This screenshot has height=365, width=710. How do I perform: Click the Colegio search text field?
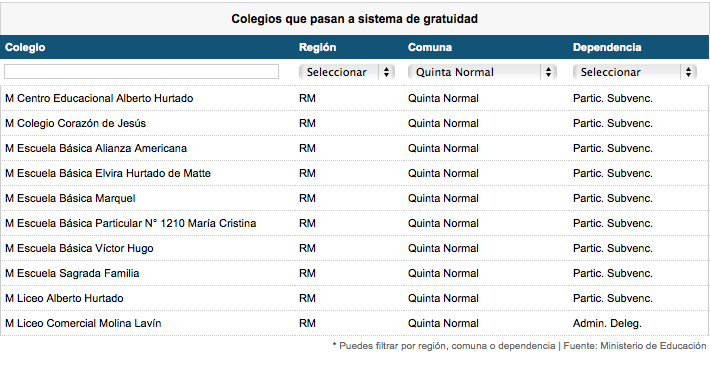(141, 72)
